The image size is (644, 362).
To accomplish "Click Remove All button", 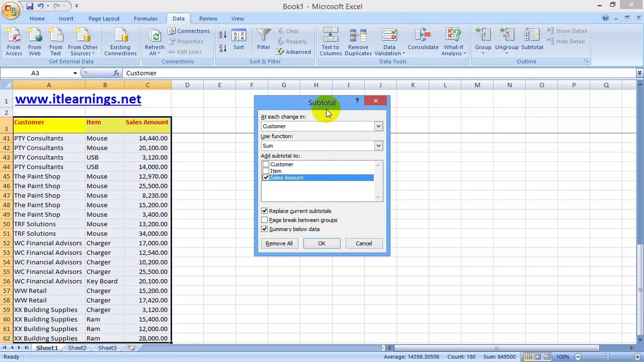I will pyautogui.click(x=279, y=243).
